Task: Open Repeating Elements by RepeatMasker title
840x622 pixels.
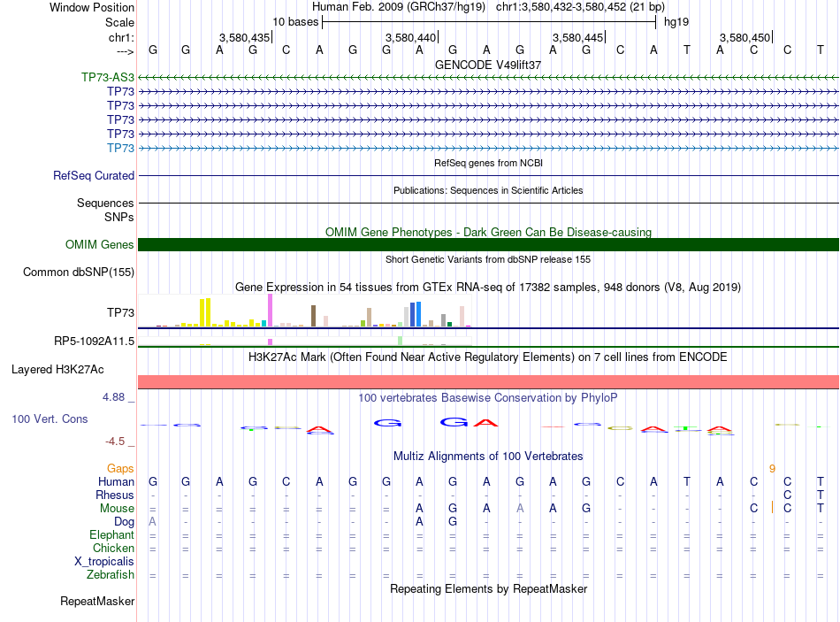Action: 488,589
